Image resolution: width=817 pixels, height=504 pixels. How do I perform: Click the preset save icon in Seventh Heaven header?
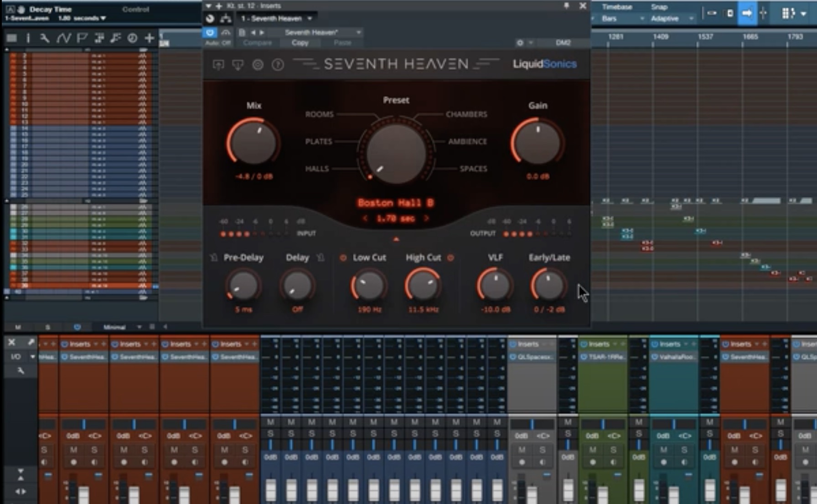[x=238, y=65]
